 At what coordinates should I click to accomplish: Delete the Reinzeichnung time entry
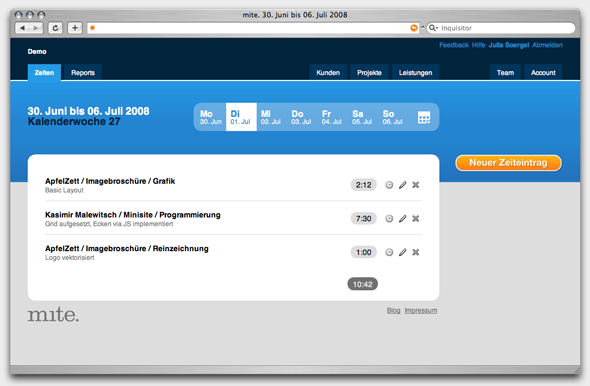click(415, 252)
